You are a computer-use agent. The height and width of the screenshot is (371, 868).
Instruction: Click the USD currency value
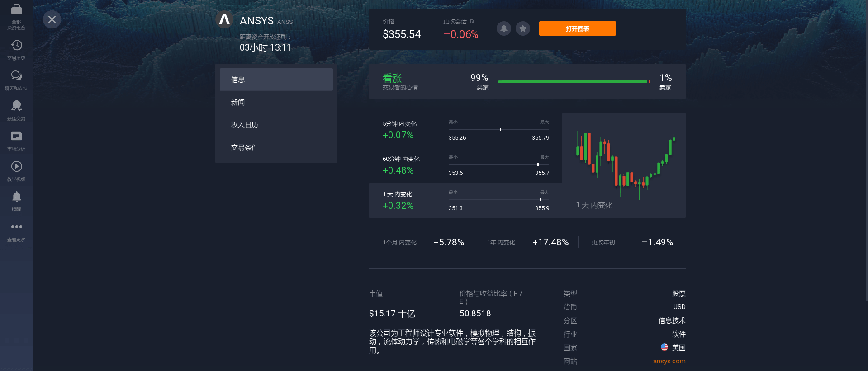tap(679, 307)
